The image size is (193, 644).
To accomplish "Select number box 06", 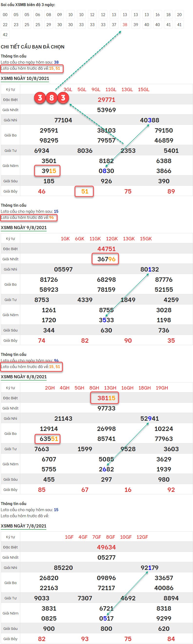I will 38,15.
